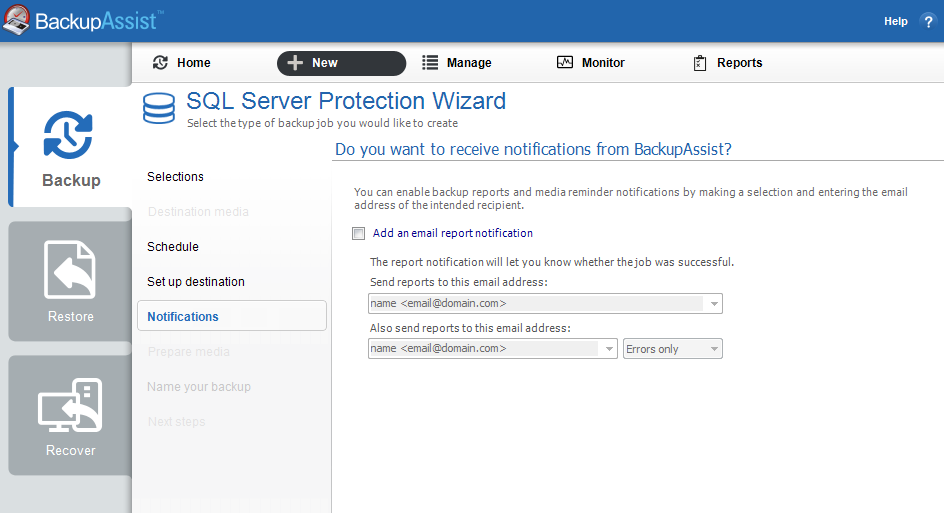Open the Manage tab

(x=456, y=63)
